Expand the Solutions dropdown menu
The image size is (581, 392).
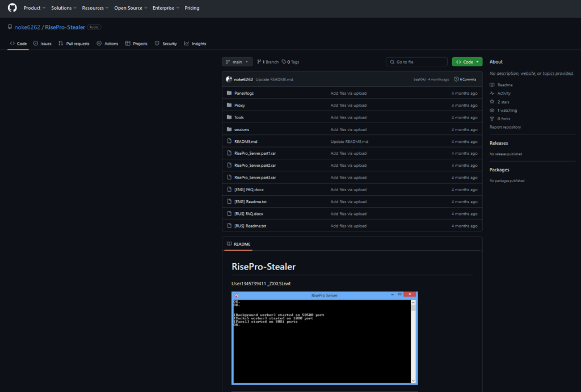[x=64, y=8]
